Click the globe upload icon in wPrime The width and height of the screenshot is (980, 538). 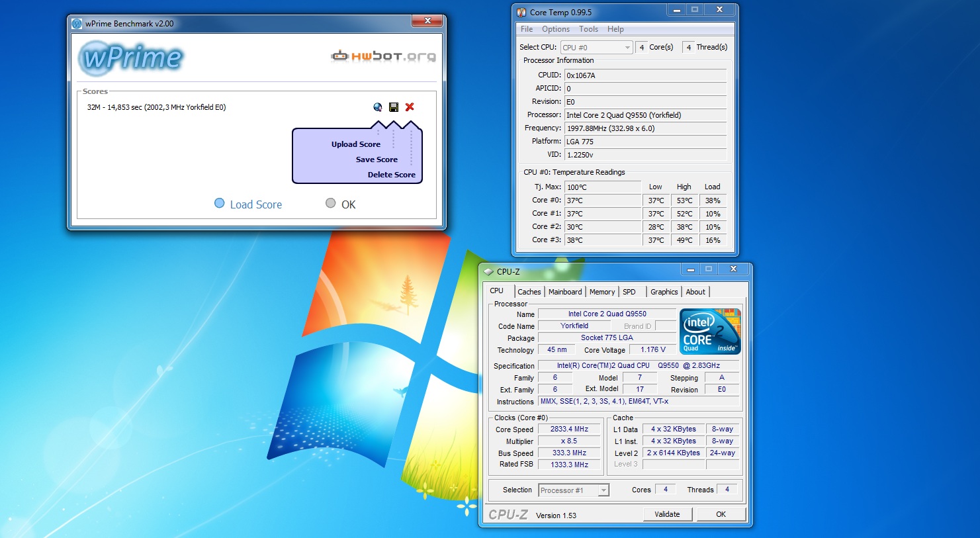(x=377, y=107)
